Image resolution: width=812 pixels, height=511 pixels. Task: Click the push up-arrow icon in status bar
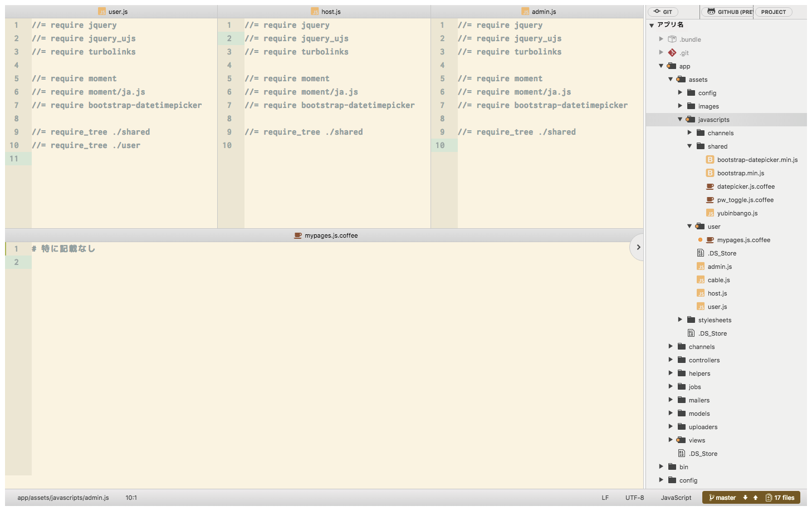tap(755, 497)
